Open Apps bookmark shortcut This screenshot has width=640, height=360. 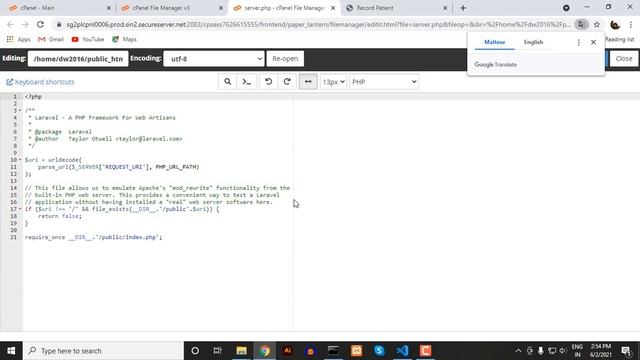point(18,39)
